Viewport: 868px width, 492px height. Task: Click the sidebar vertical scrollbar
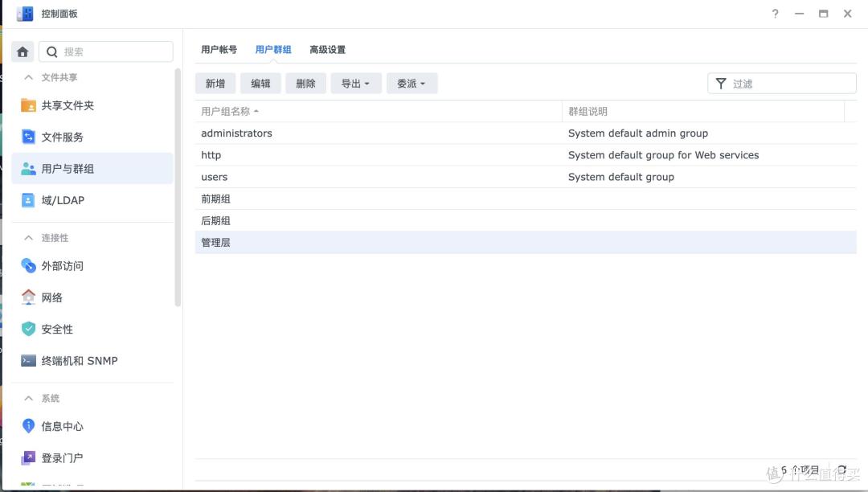pos(178,187)
